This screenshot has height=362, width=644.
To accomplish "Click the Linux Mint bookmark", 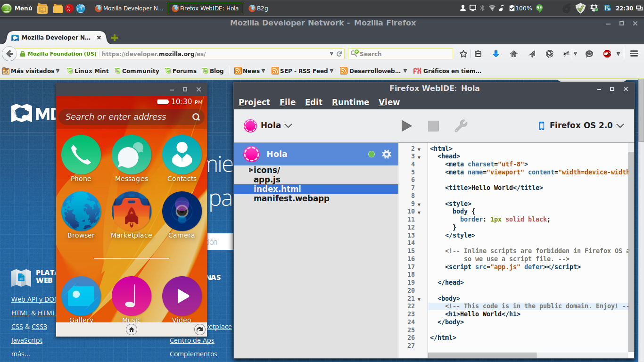I will [x=88, y=71].
